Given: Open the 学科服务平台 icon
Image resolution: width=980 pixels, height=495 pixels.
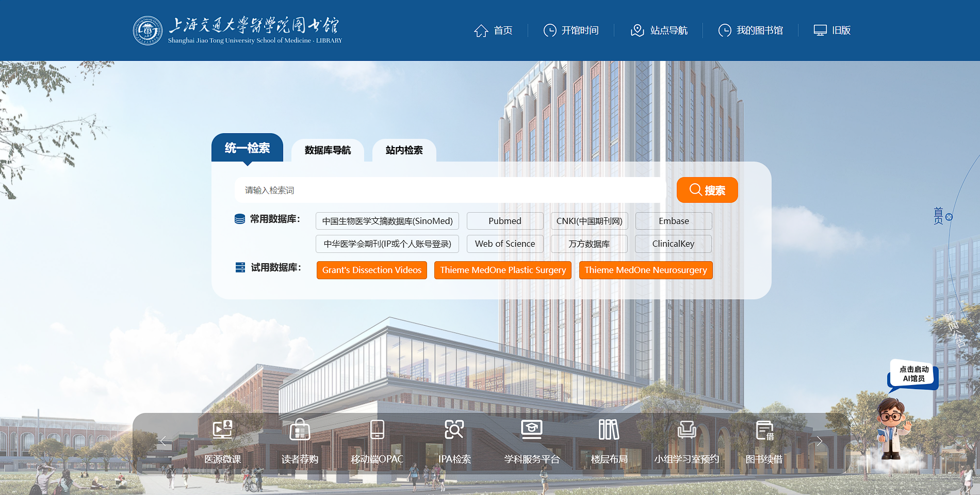Looking at the screenshot, I should 531,430.
